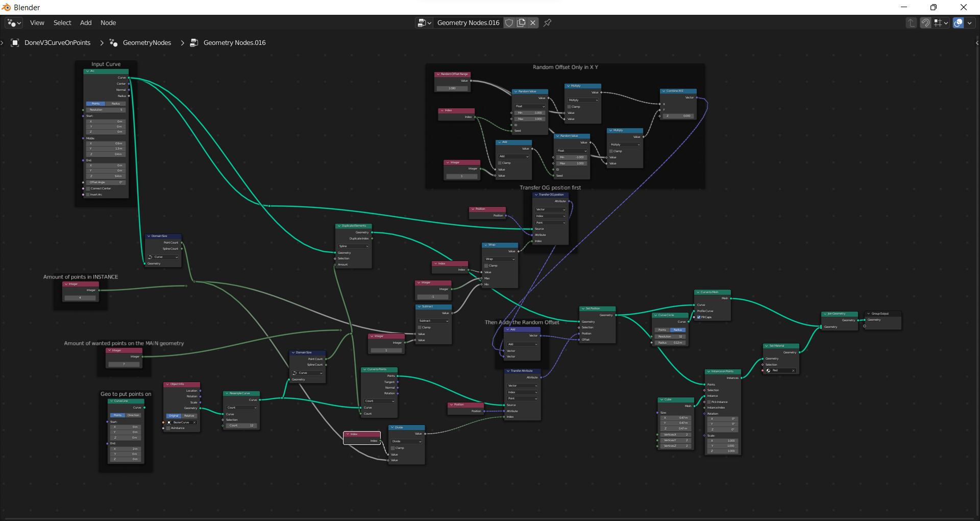The image size is (980, 521).
Task: Choose Relative on Object Info node
Action: pos(189,416)
